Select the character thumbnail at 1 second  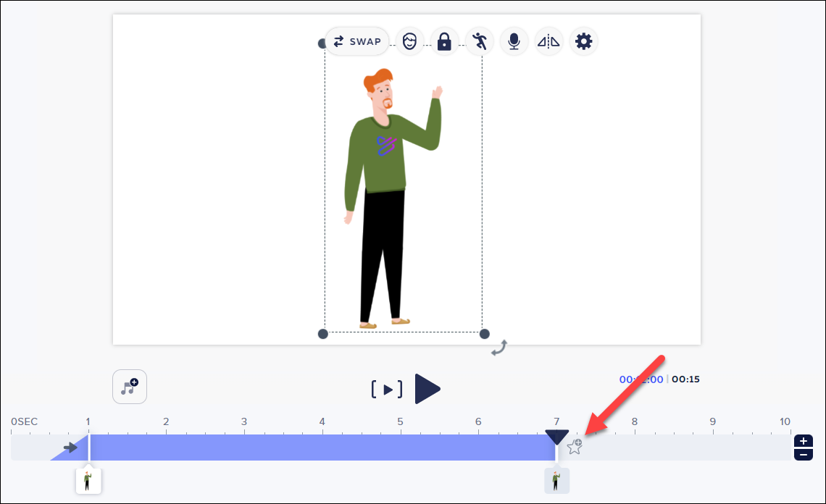tap(88, 480)
